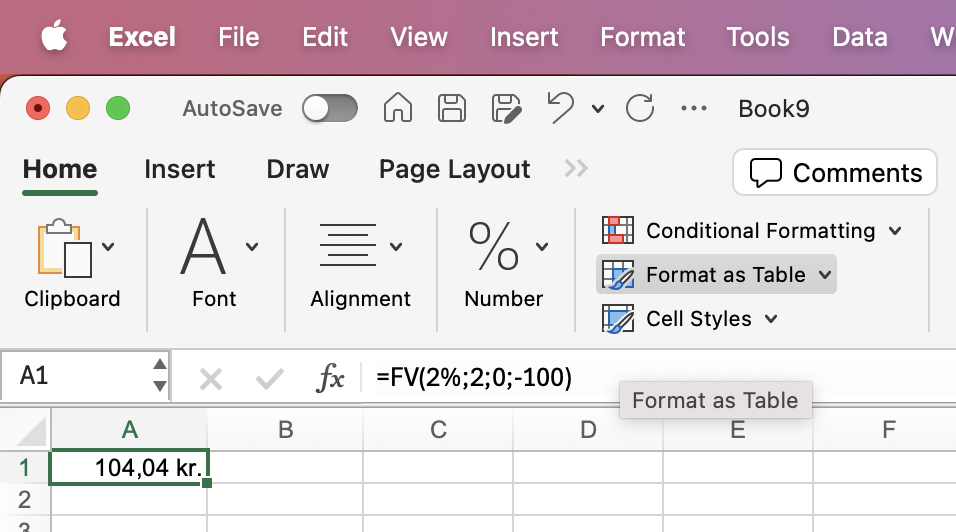Toggle the AutoSave switch

click(330, 108)
